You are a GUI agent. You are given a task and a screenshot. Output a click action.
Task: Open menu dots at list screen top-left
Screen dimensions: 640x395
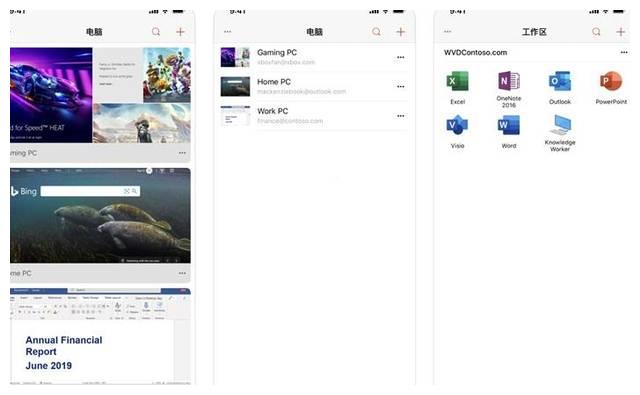pyautogui.click(x=227, y=31)
